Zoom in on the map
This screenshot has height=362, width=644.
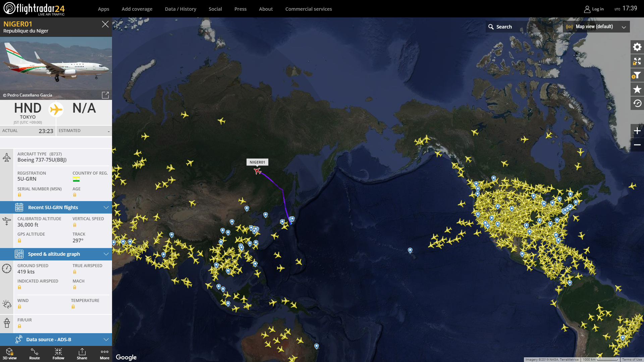click(637, 131)
